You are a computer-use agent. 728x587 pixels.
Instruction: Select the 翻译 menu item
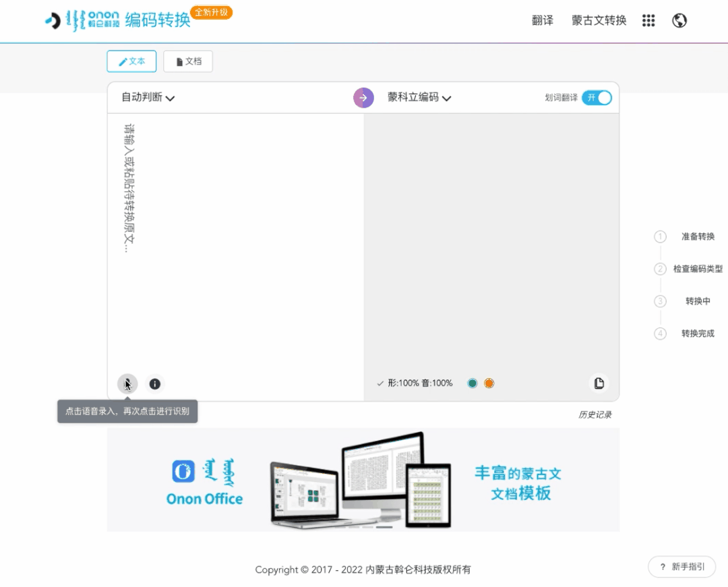click(x=543, y=21)
